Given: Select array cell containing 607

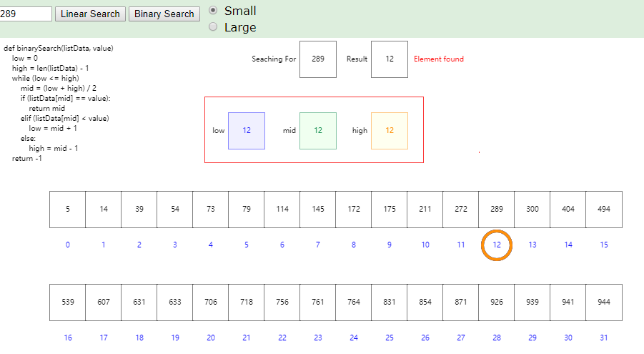Looking at the screenshot, I should click(x=104, y=303).
